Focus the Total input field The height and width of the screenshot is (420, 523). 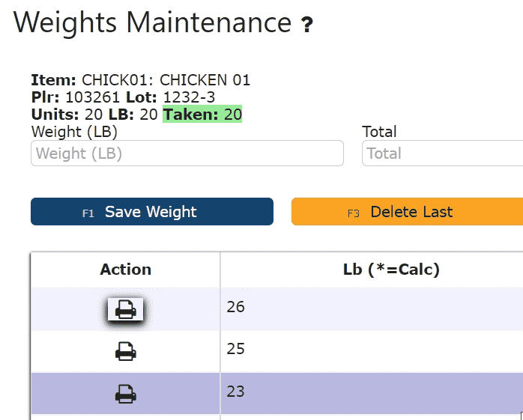443,153
